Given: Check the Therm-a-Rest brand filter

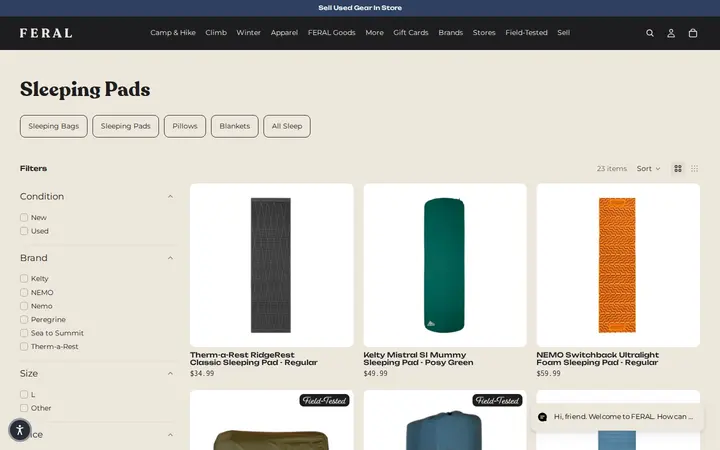Looking at the screenshot, I should 24,346.
